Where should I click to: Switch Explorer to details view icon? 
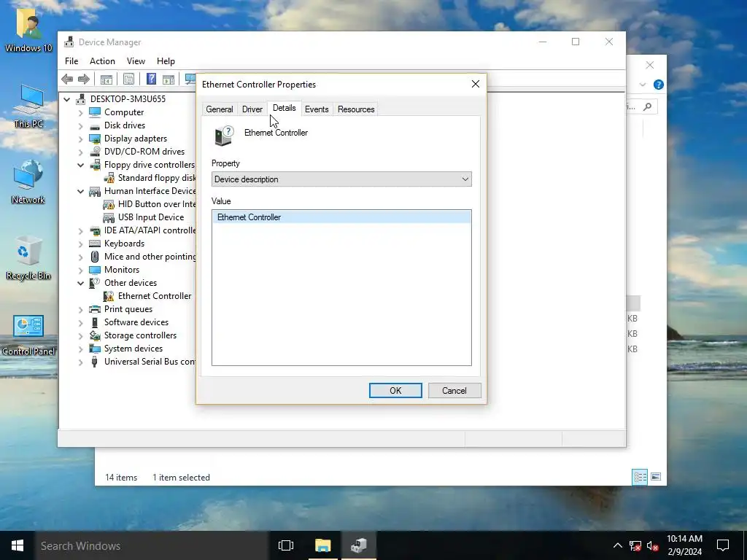(x=640, y=477)
